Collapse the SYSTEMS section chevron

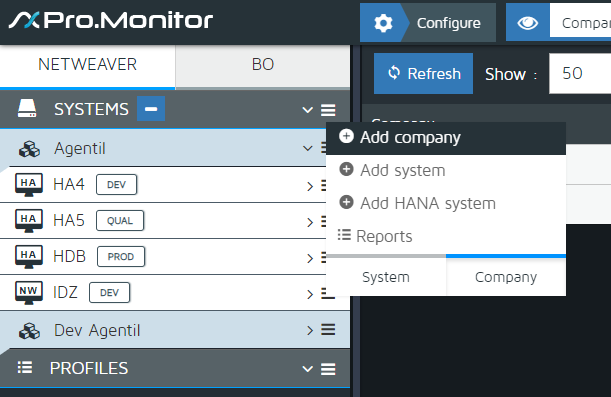307,110
